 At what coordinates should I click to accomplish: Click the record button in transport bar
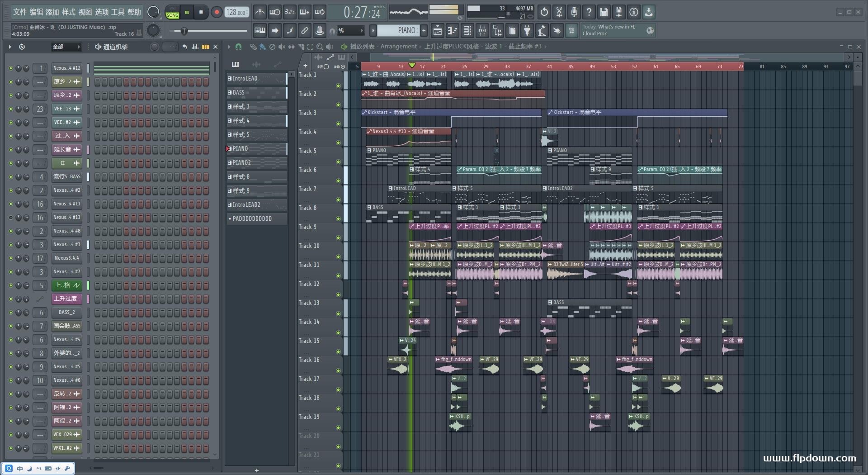(217, 12)
